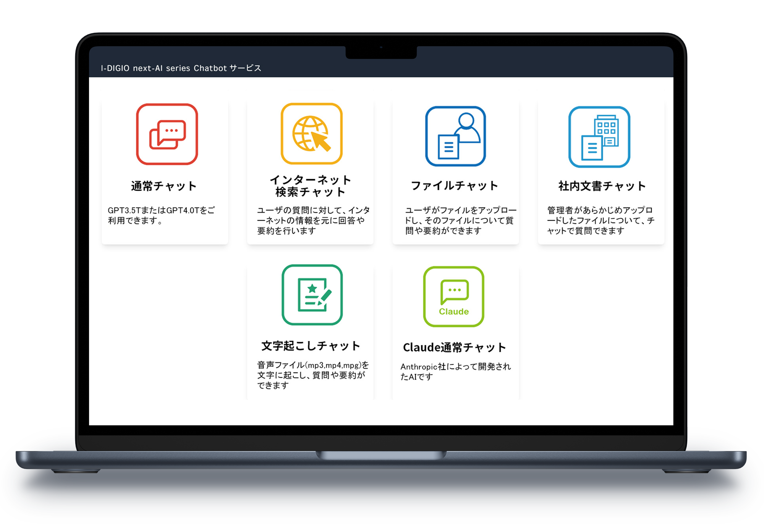Click the green 文字起こし transcription icon
Viewport: 764px width, 532px height.
click(x=312, y=295)
